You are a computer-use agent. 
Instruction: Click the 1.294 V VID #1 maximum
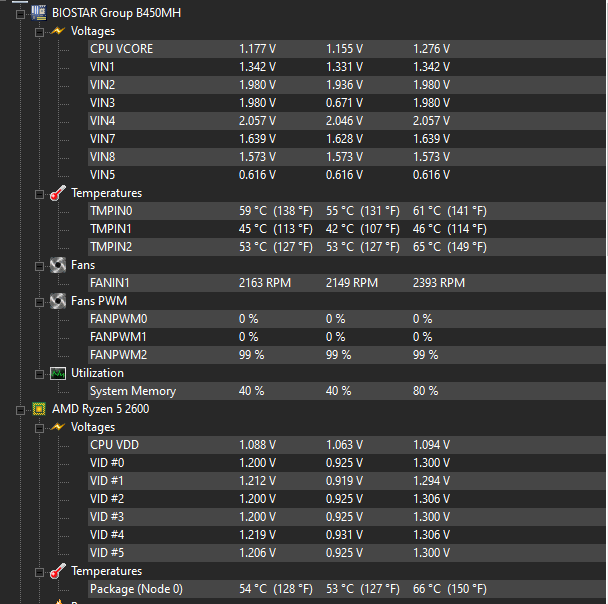(431, 481)
